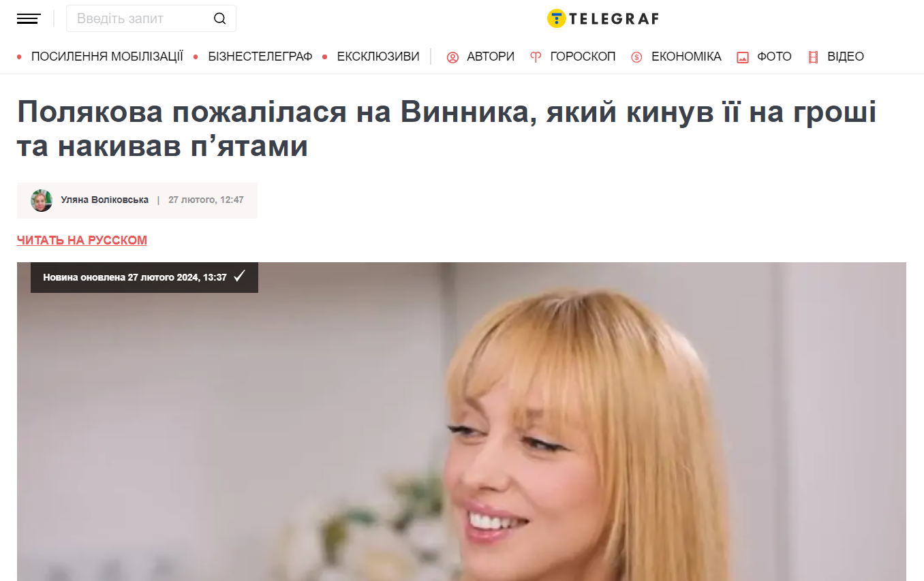This screenshot has height=581, width=924.
Task: Click the Telegraf logo
Action: [x=603, y=18]
